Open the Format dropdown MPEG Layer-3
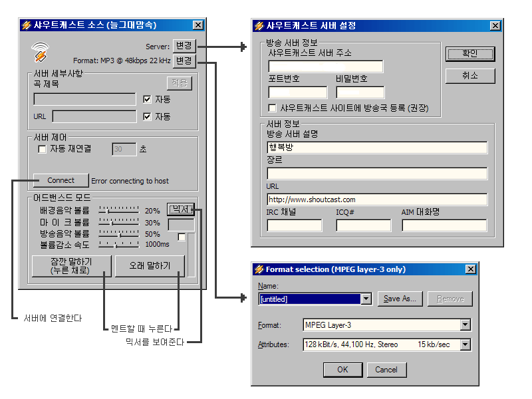 tap(465, 325)
